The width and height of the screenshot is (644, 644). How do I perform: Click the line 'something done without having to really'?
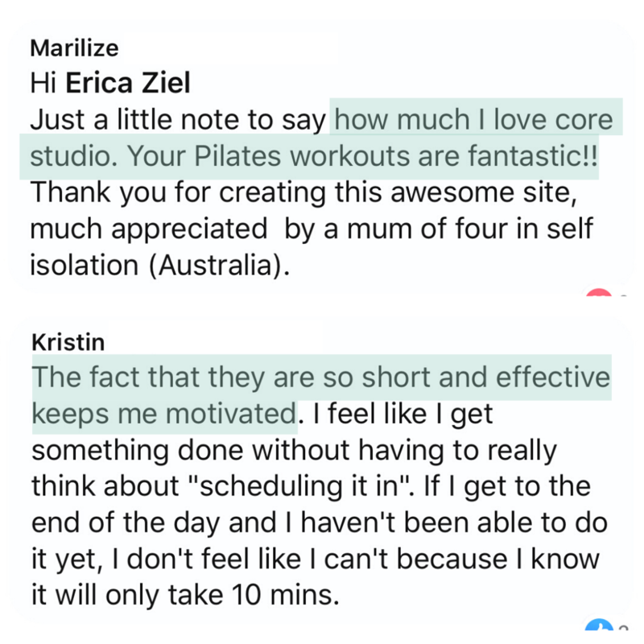click(x=294, y=450)
